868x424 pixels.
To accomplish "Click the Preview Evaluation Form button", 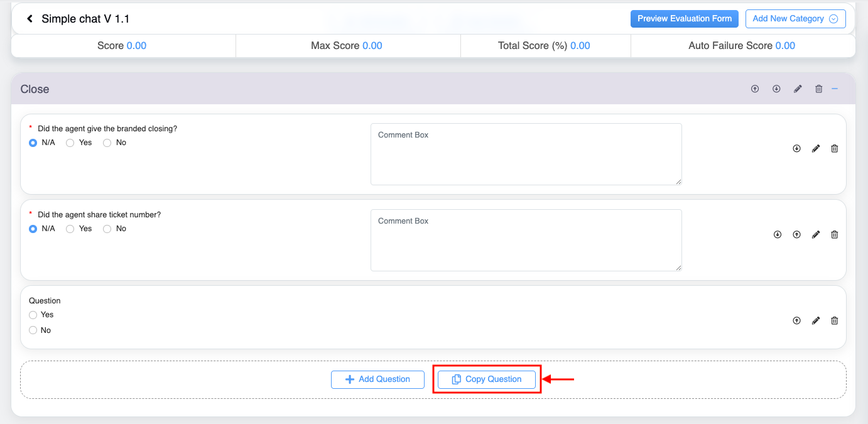I will [684, 19].
